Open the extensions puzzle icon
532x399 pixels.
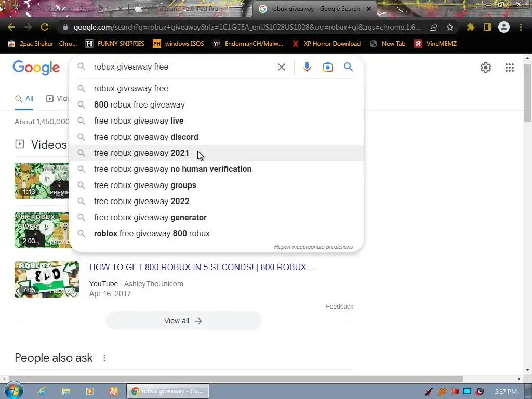[x=470, y=27]
